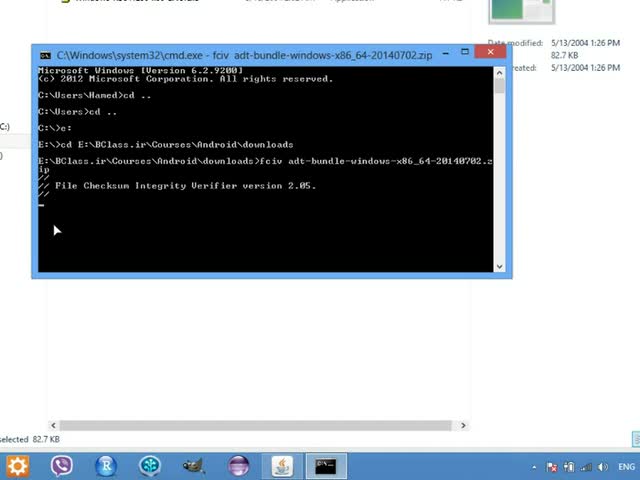The image size is (640, 480).
Task: Open Eclipse purple sphere taskbar icon
Action: [239, 466]
